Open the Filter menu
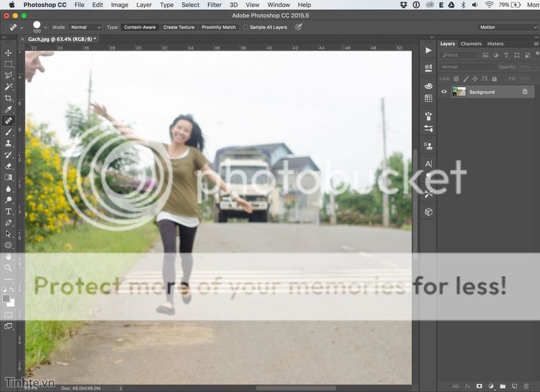The width and height of the screenshot is (540, 392). point(214,5)
